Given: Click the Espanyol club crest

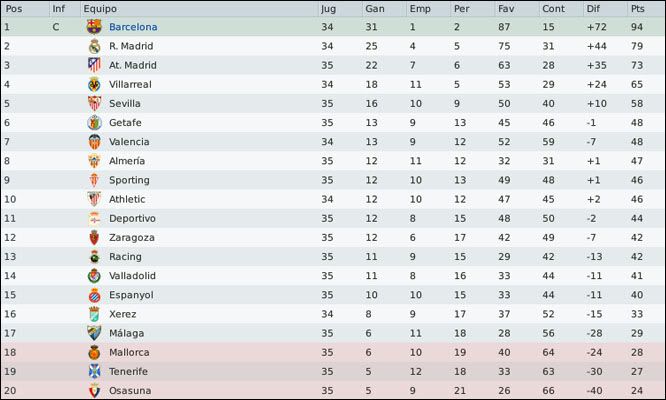Looking at the screenshot, I should click(94, 295).
